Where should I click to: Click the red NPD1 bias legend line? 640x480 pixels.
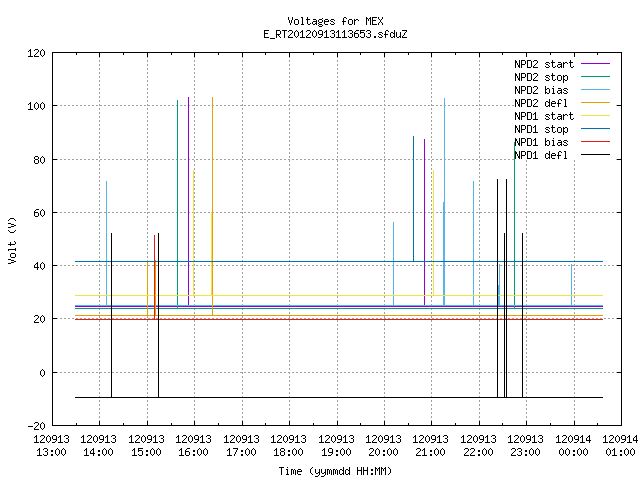coord(595,142)
